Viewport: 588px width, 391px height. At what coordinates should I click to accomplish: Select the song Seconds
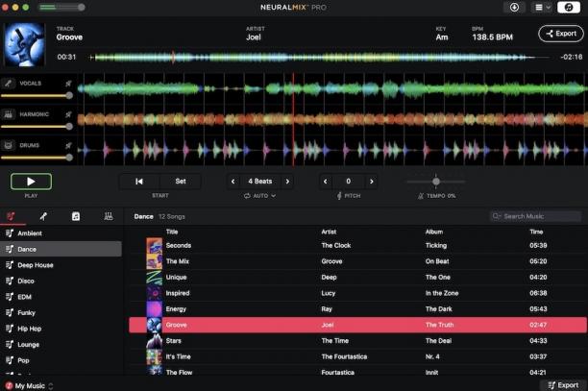[x=358, y=246]
